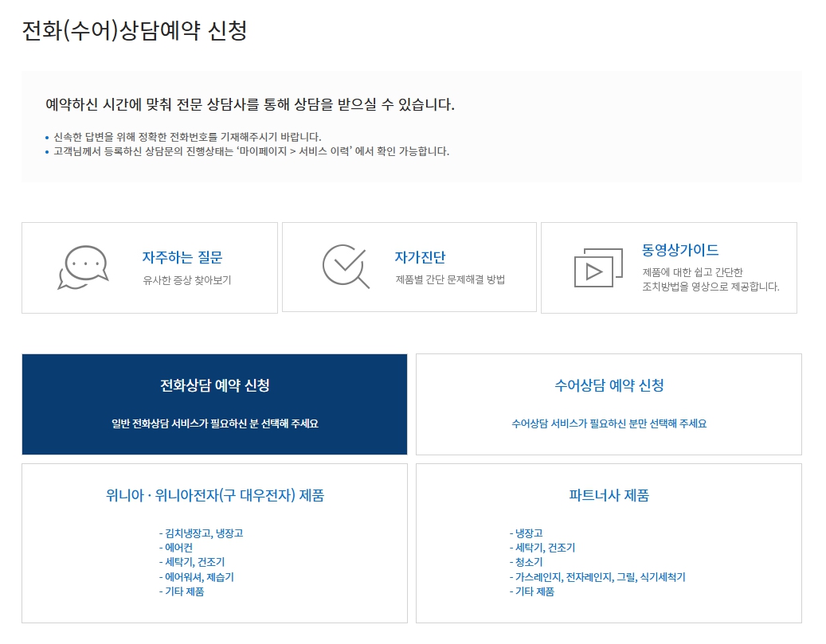
Task: Choose 위니아 · 위니아전자(구 대우전자) 제품 card
Action: click(x=214, y=544)
